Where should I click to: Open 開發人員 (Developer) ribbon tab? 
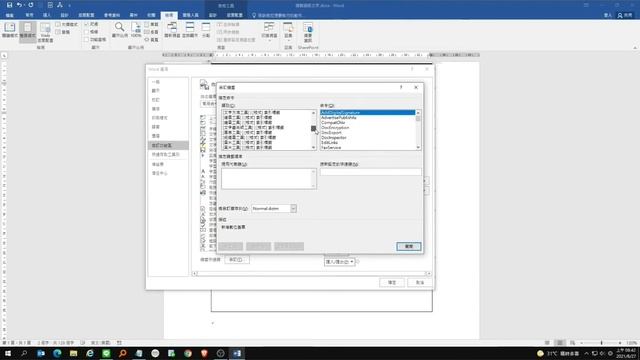tap(190, 15)
